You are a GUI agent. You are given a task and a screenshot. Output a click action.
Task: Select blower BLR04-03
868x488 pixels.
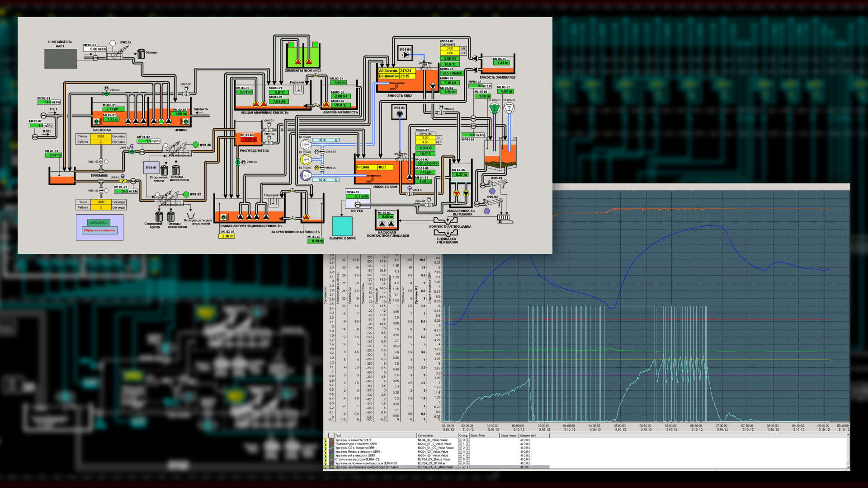coord(306,175)
